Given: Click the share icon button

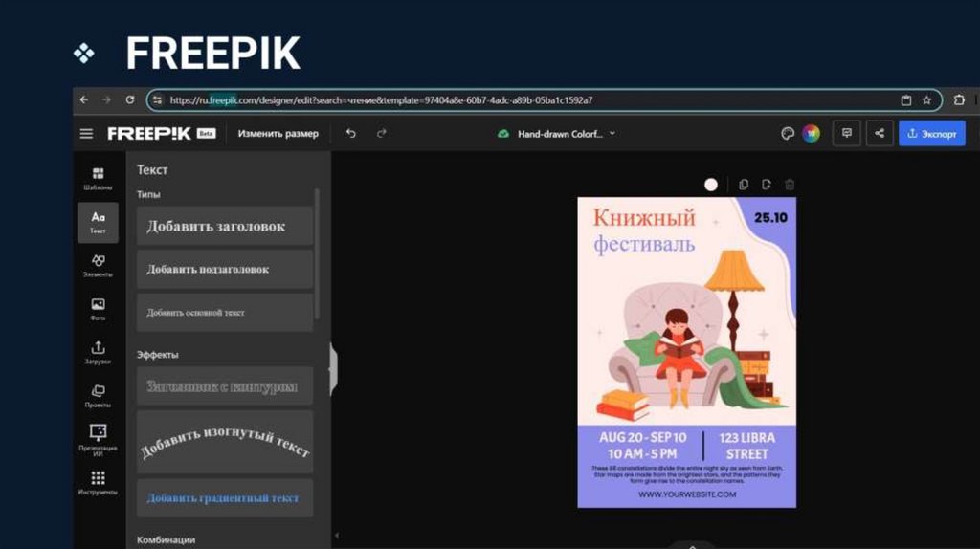Looking at the screenshot, I should [880, 133].
